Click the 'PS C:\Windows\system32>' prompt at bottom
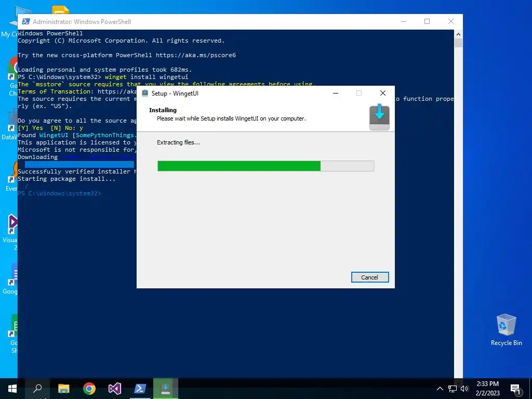 click(x=59, y=193)
